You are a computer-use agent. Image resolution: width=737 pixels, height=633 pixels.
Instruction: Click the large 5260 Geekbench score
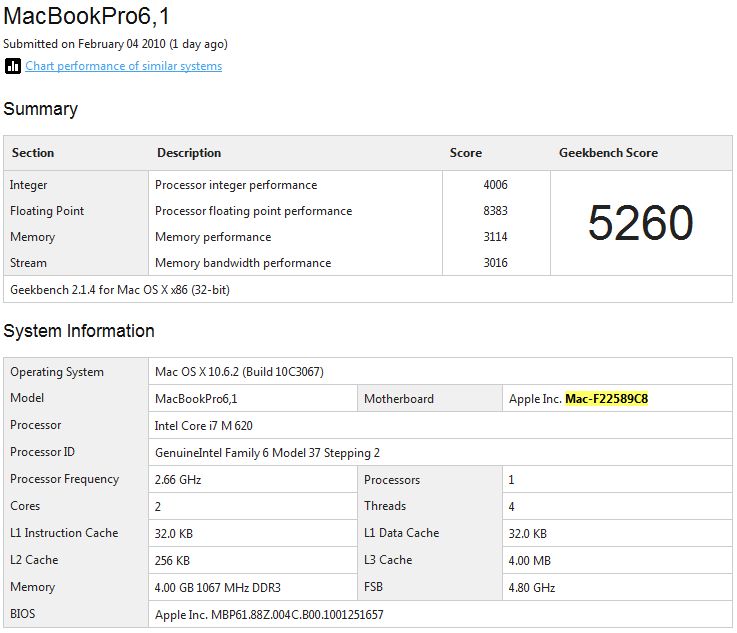click(x=640, y=223)
